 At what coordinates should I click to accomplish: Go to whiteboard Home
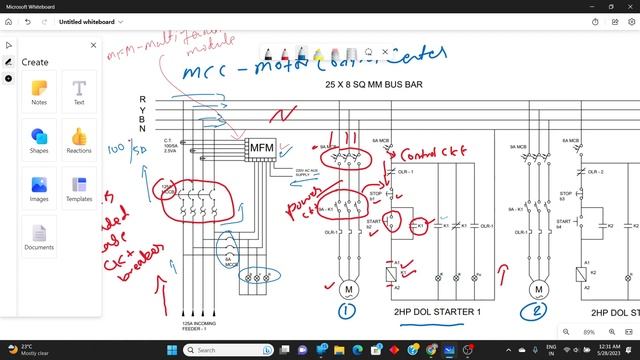9,22
